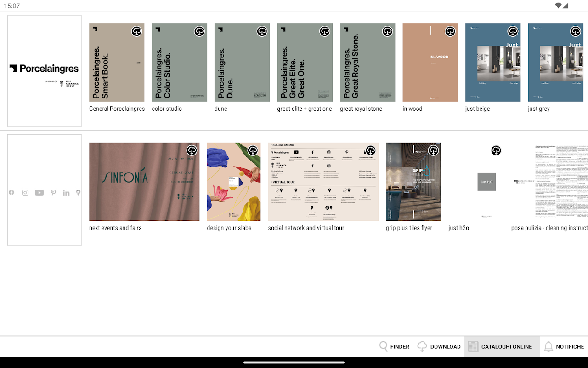The width and height of the screenshot is (588, 368).
Task: Tap the Porcelaingres brand logo panel
Action: (45, 71)
